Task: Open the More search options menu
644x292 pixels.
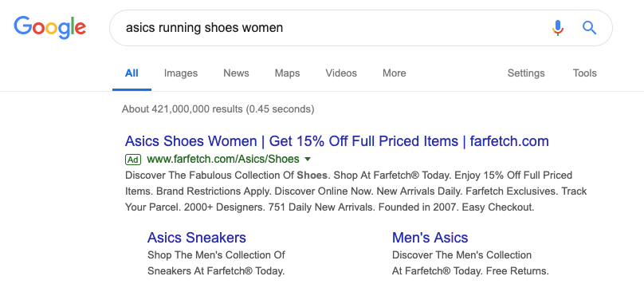Action: point(395,73)
